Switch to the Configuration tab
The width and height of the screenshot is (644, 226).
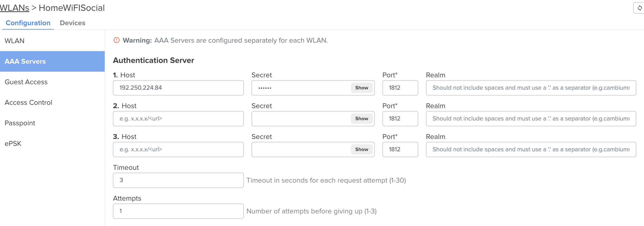pyautogui.click(x=28, y=23)
